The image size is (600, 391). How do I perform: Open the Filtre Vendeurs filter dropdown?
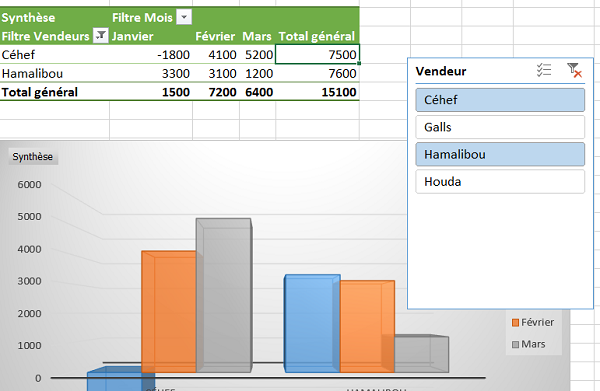click(101, 36)
